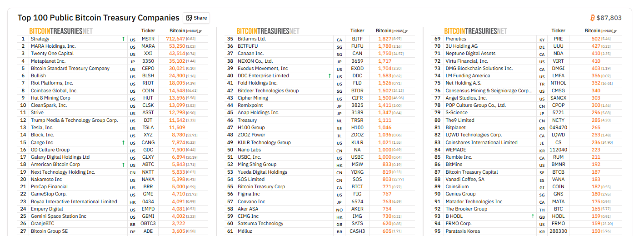Select the MSTR ticker symbol

click(148, 39)
